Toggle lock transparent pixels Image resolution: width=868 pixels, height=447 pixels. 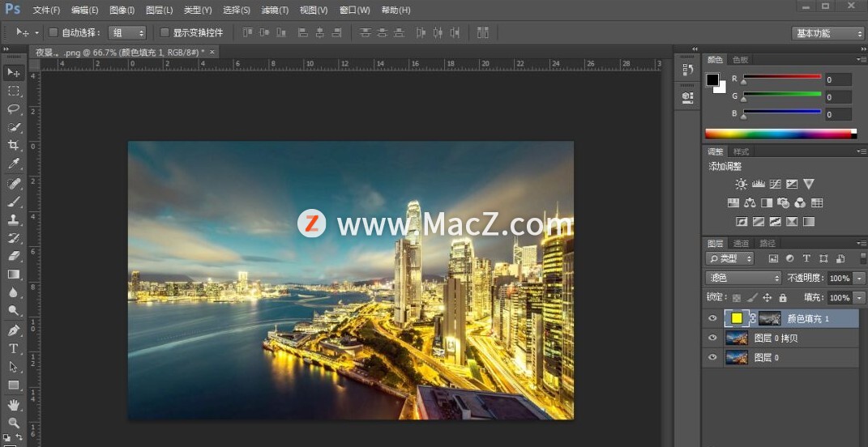(x=736, y=298)
